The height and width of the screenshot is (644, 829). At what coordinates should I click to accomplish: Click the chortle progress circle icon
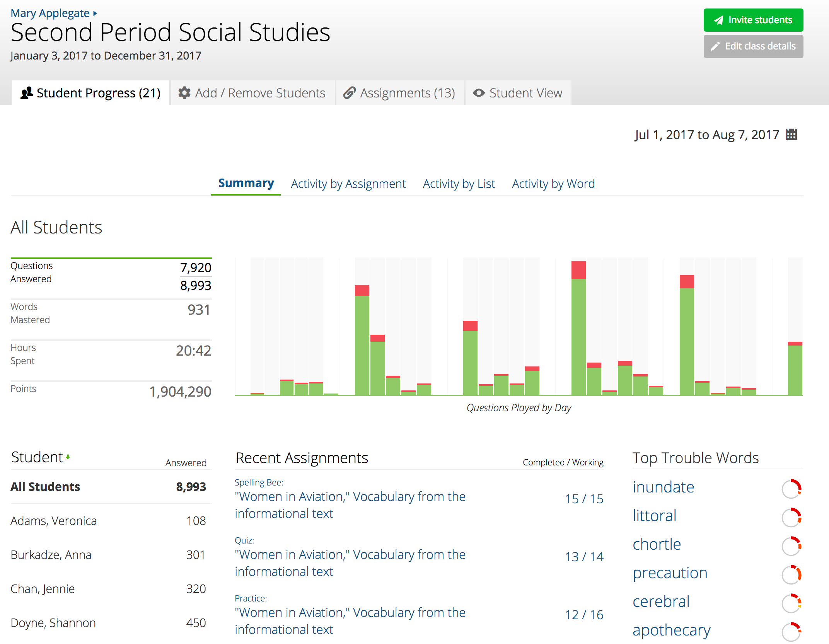(x=791, y=546)
